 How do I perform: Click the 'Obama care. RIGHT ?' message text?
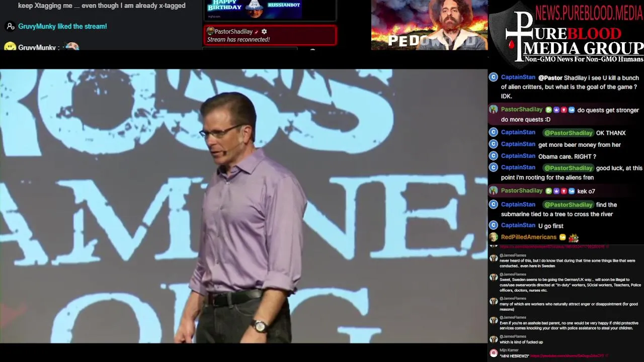pyautogui.click(x=567, y=156)
